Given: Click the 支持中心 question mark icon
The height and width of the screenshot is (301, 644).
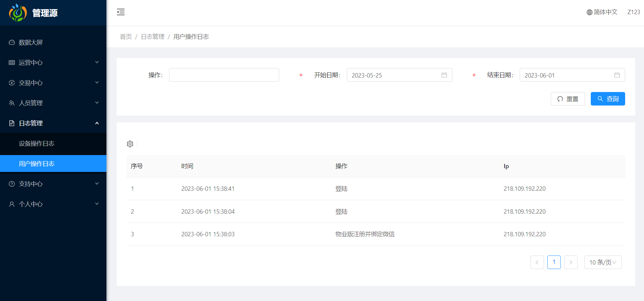Looking at the screenshot, I should (x=12, y=184).
